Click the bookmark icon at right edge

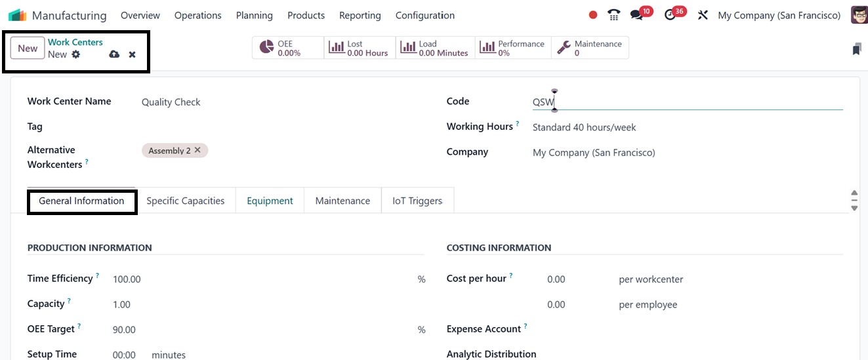tap(856, 49)
